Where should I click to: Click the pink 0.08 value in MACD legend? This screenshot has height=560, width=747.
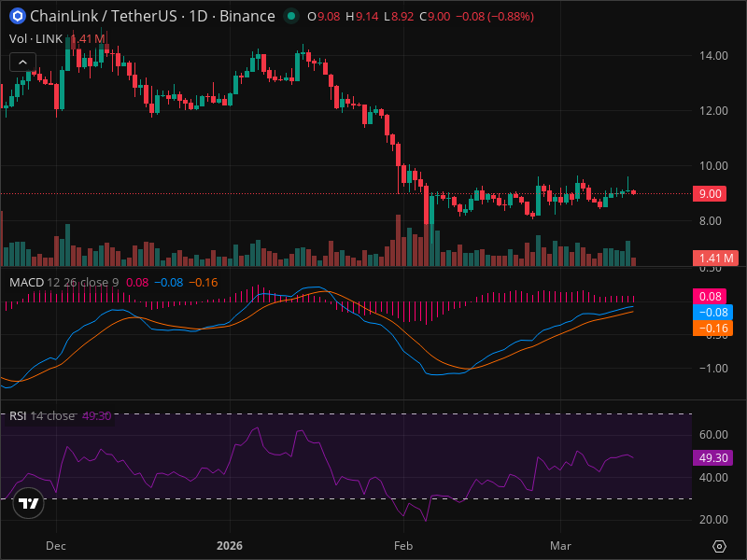pyautogui.click(x=137, y=283)
